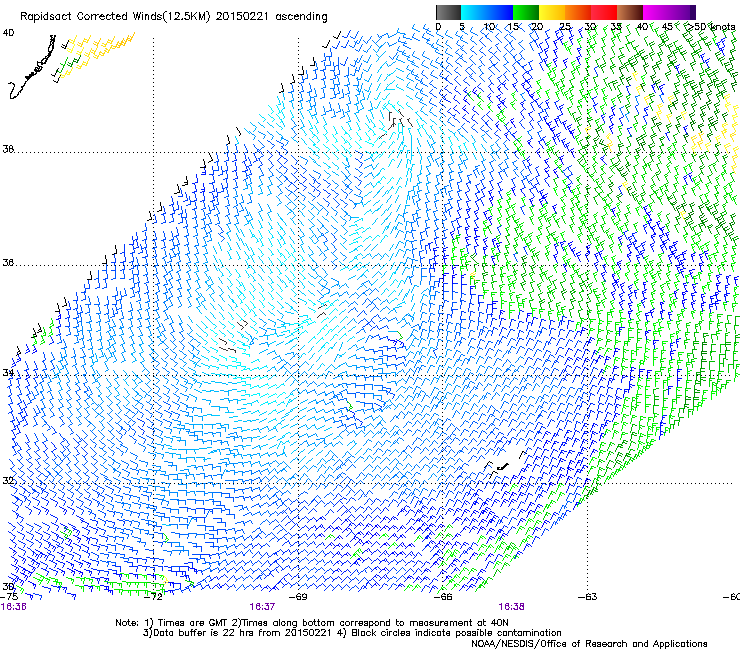Click purple time stamp 16:37

(262, 607)
